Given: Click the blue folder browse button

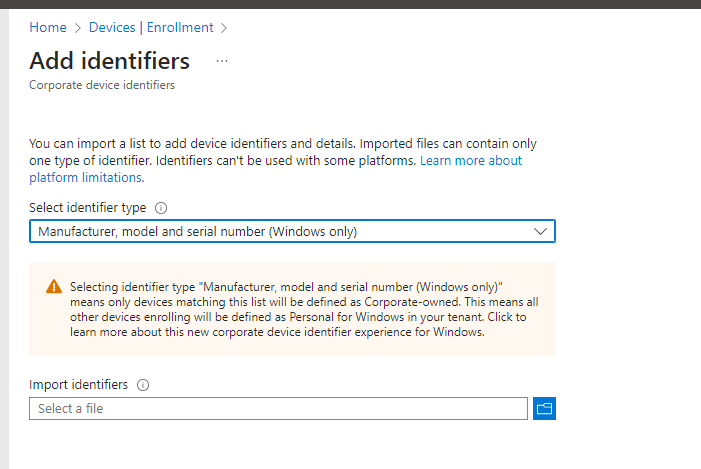Looking at the screenshot, I should tap(544, 409).
